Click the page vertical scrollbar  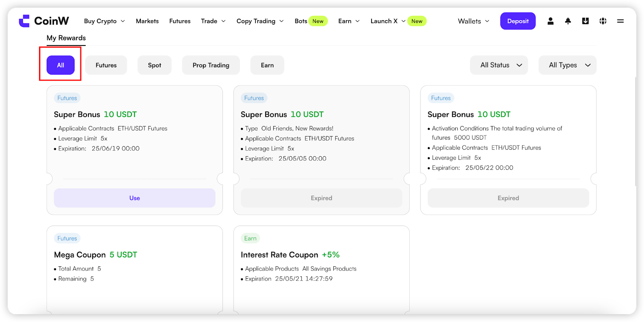tap(635, 131)
